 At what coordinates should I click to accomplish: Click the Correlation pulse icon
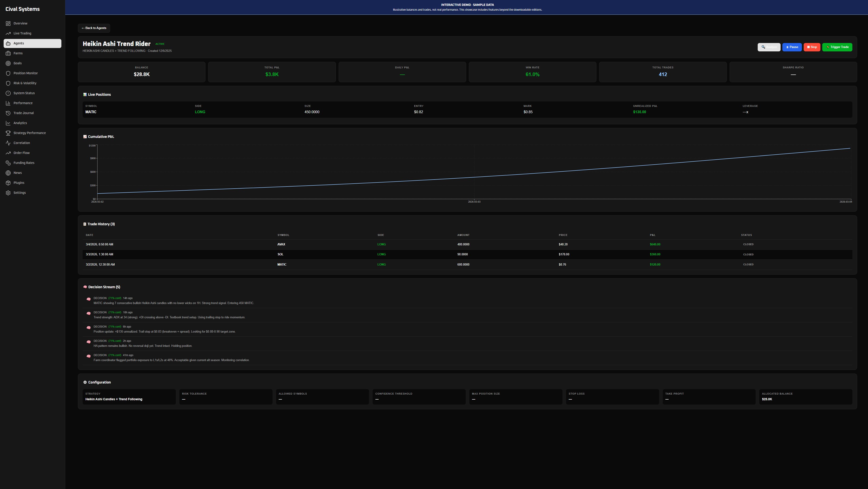point(8,143)
